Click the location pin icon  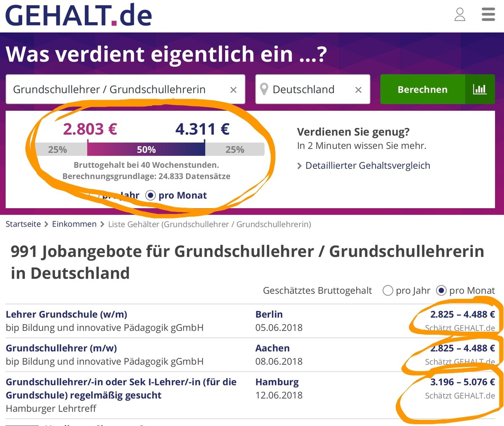pos(264,89)
